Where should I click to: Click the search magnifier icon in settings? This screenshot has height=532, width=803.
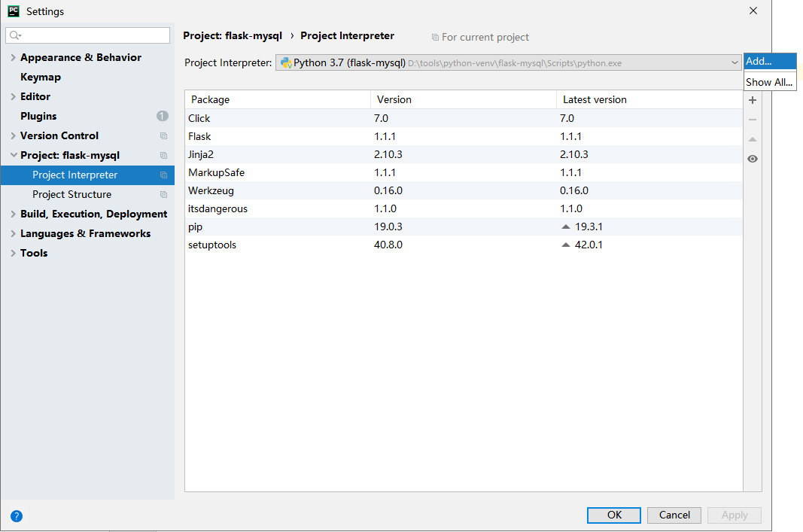pyautogui.click(x=15, y=35)
